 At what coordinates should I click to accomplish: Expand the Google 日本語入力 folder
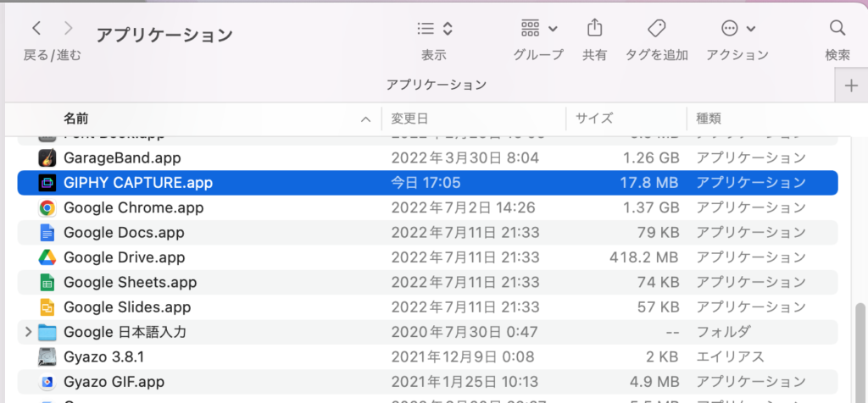(28, 332)
